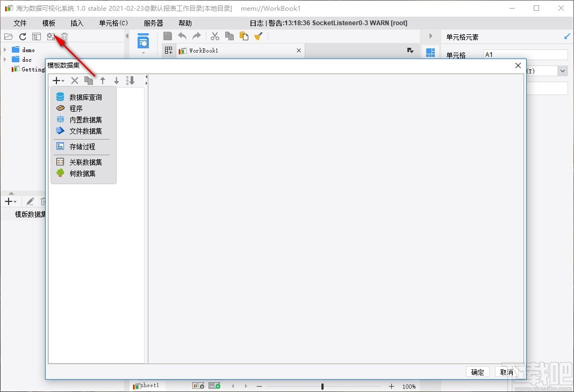Select 关联数据集 option

coord(83,162)
